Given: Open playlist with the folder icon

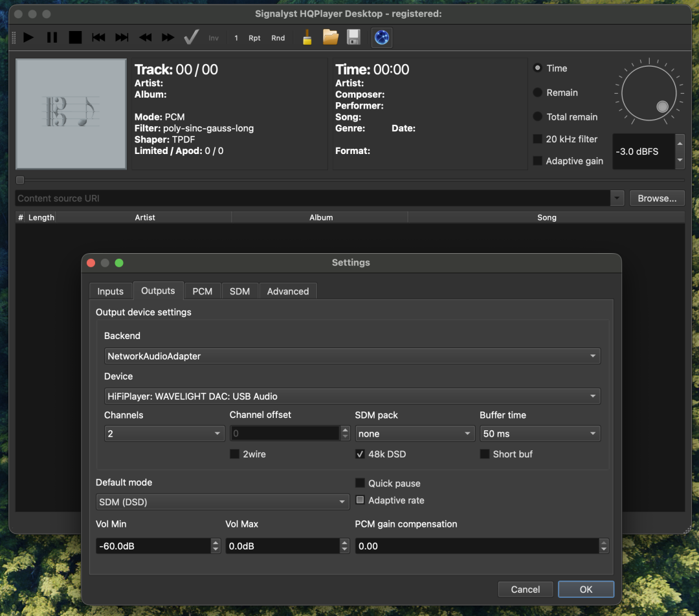Looking at the screenshot, I should click(x=330, y=37).
